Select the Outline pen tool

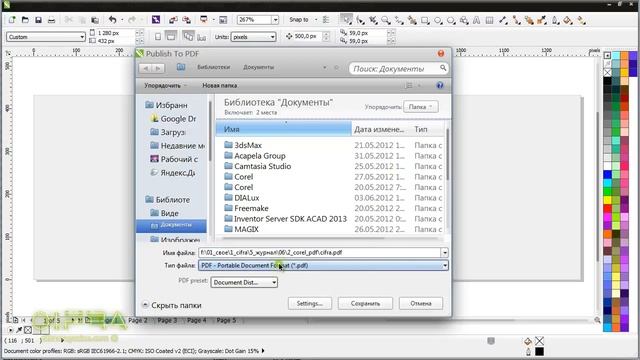555,20
